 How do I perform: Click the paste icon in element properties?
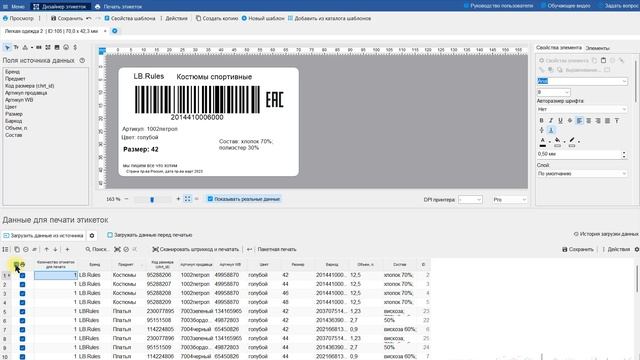(x=603, y=60)
